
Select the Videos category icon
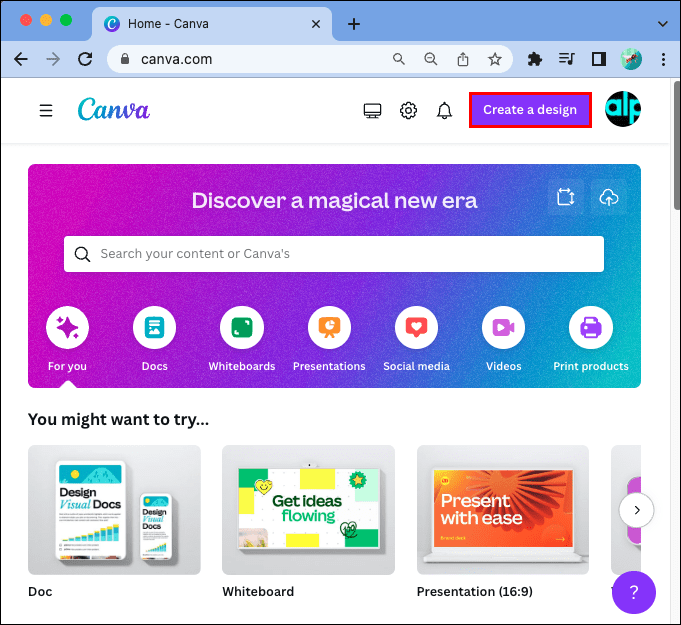tap(503, 327)
